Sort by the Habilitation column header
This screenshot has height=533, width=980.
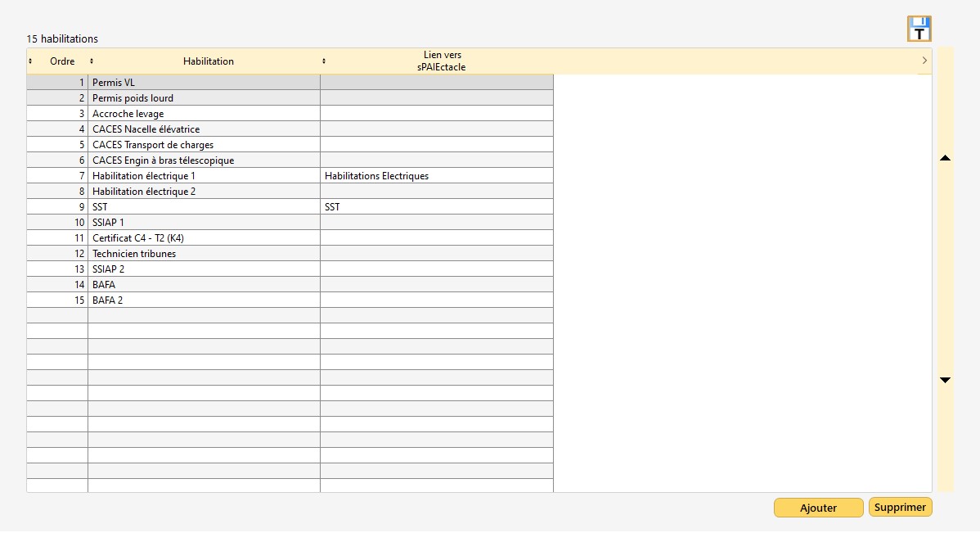(x=208, y=61)
